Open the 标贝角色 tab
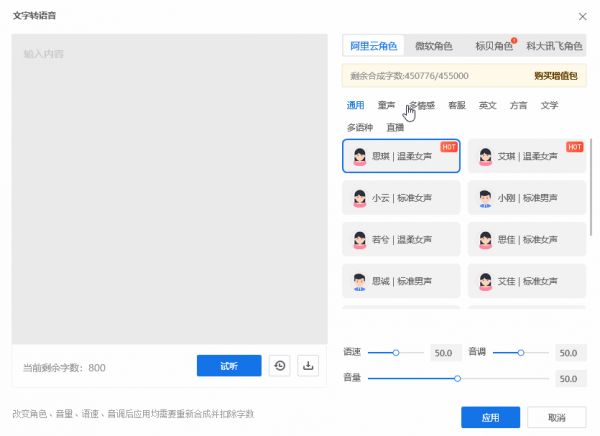The height and width of the screenshot is (436, 600). tap(494, 46)
